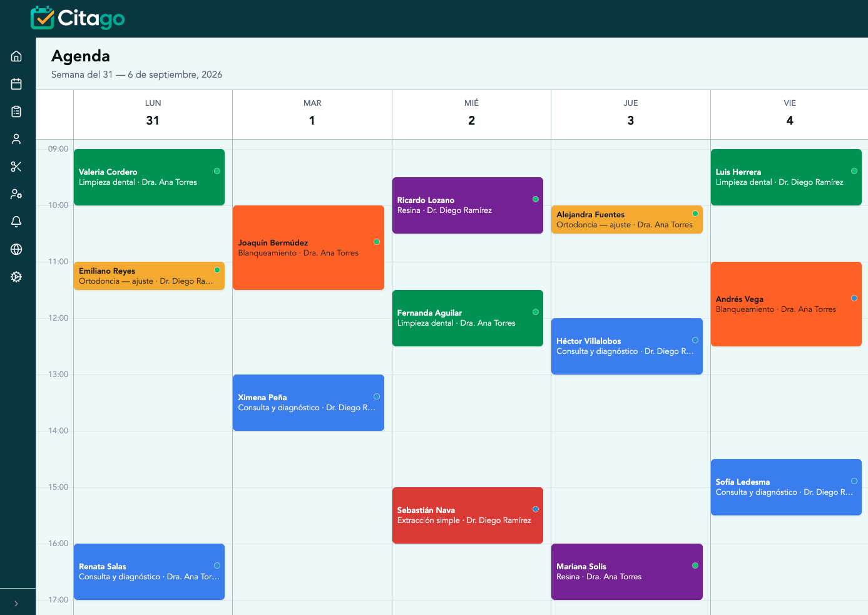The height and width of the screenshot is (615, 868).
Task: Select Wednesday 2 column header
Action: 471,114
